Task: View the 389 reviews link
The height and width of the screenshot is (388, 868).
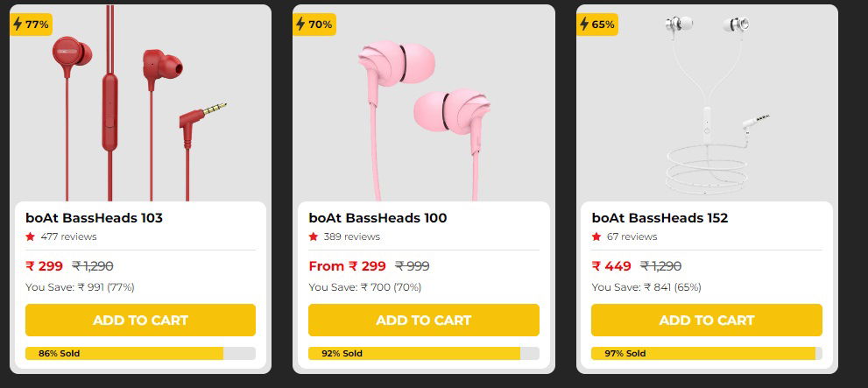Action: click(x=351, y=236)
